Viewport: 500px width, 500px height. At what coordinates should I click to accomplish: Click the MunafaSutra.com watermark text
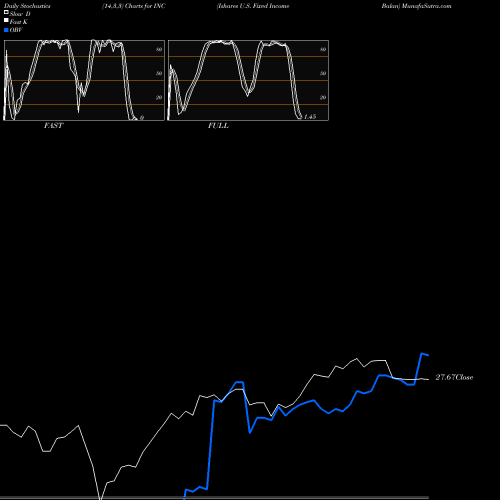tap(426, 6)
